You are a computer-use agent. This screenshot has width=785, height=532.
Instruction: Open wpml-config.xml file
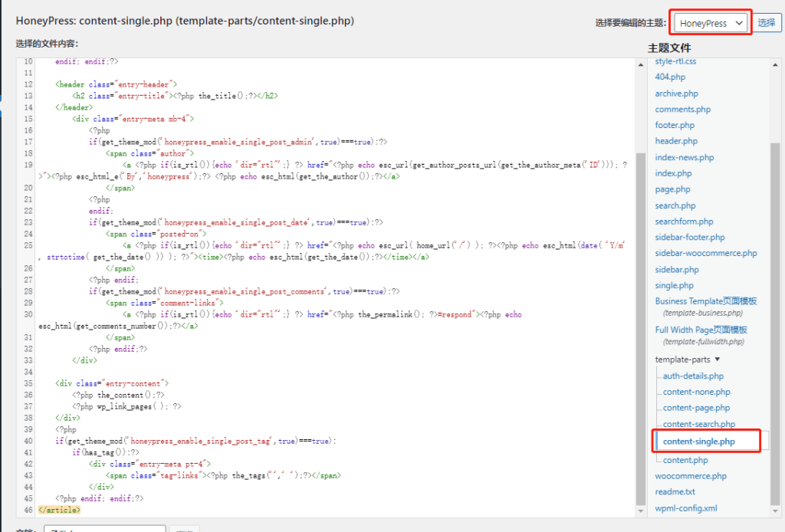[686, 508]
